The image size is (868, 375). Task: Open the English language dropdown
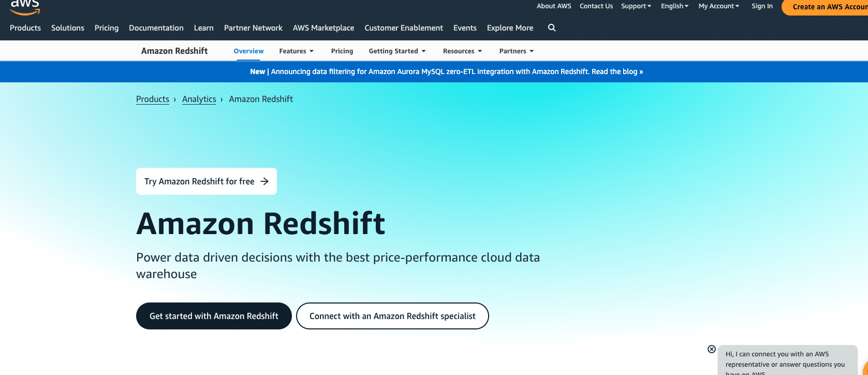coord(674,6)
